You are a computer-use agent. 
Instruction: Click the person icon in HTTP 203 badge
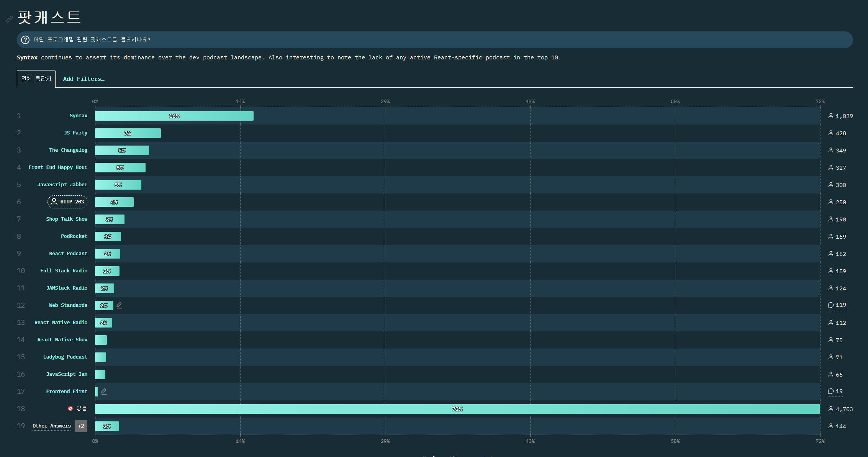click(x=54, y=202)
